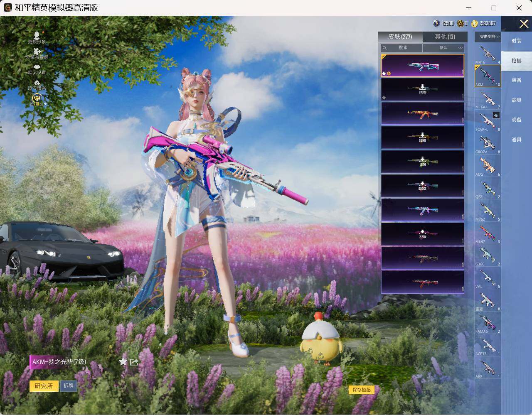Select the AUG weapon icon
Screen dimensions: 532x415
[x=488, y=166]
